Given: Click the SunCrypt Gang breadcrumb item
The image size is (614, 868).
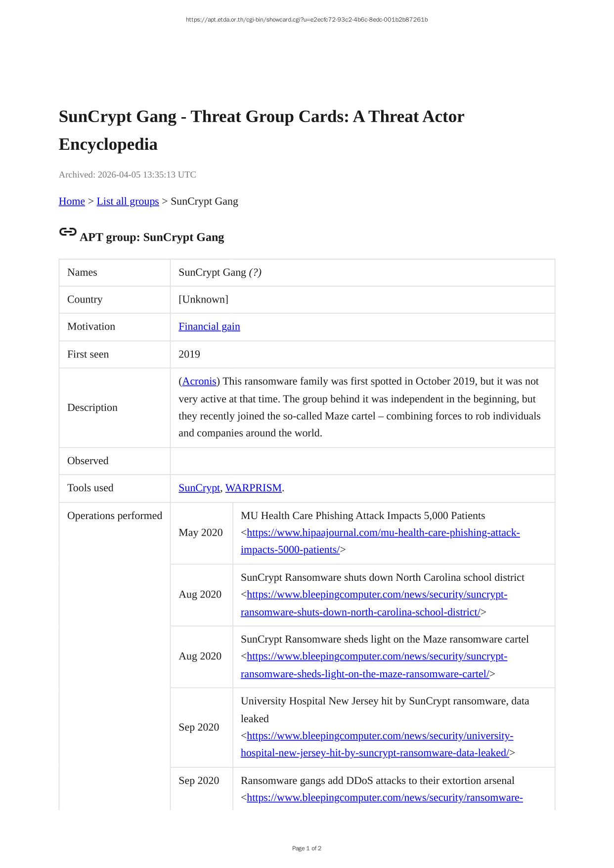Looking at the screenshot, I should (x=204, y=201).
